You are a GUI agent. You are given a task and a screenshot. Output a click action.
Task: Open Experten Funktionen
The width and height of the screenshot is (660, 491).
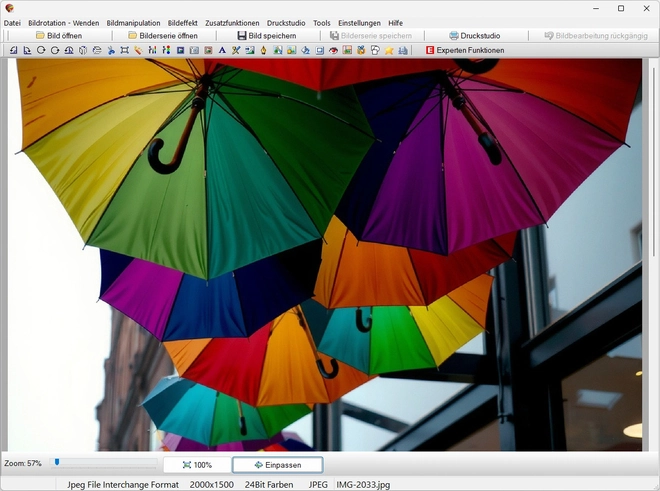tap(464, 50)
